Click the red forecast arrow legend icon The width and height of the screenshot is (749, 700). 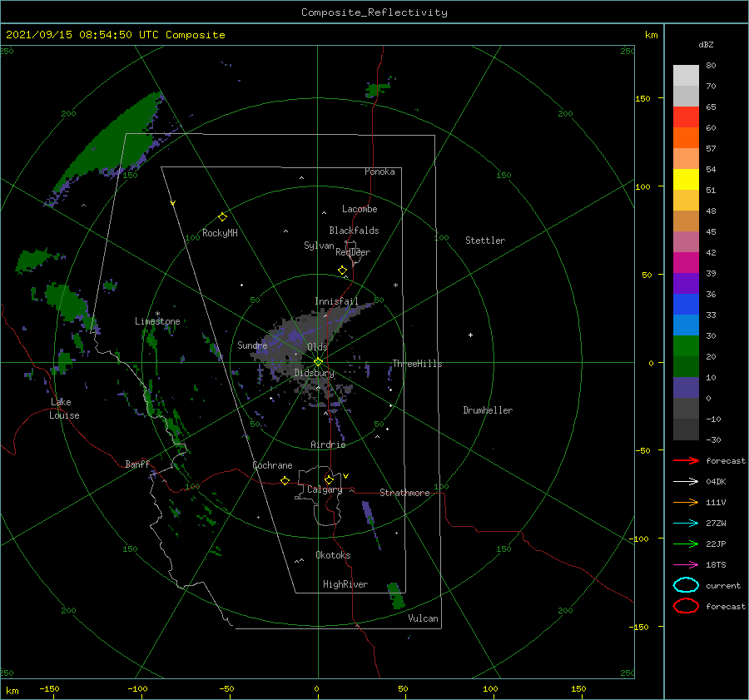(x=686, y=460)
